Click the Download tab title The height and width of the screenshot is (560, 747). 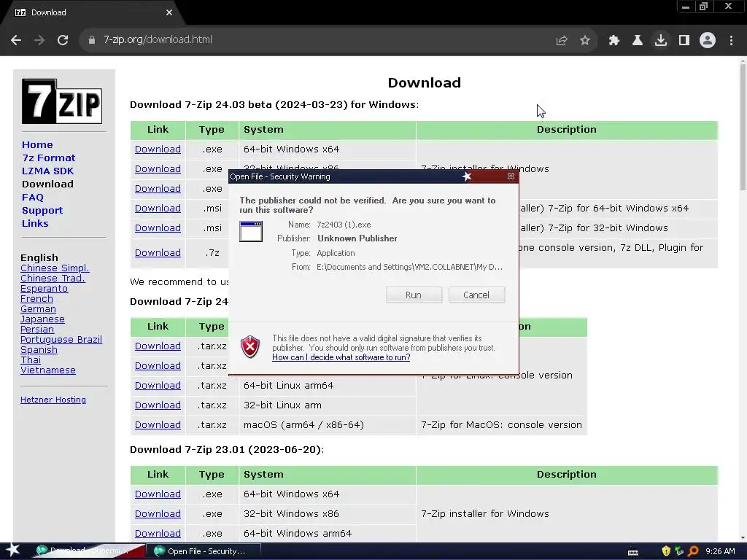coord(49,12)
